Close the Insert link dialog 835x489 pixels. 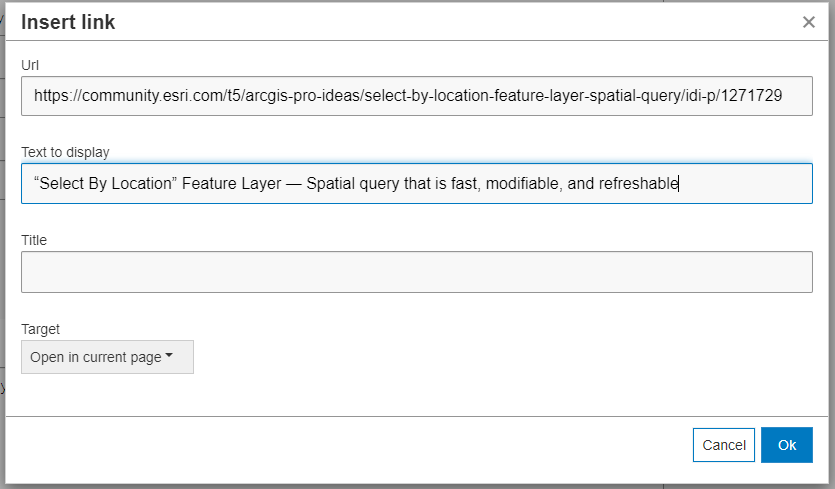(x=809, y=22)
